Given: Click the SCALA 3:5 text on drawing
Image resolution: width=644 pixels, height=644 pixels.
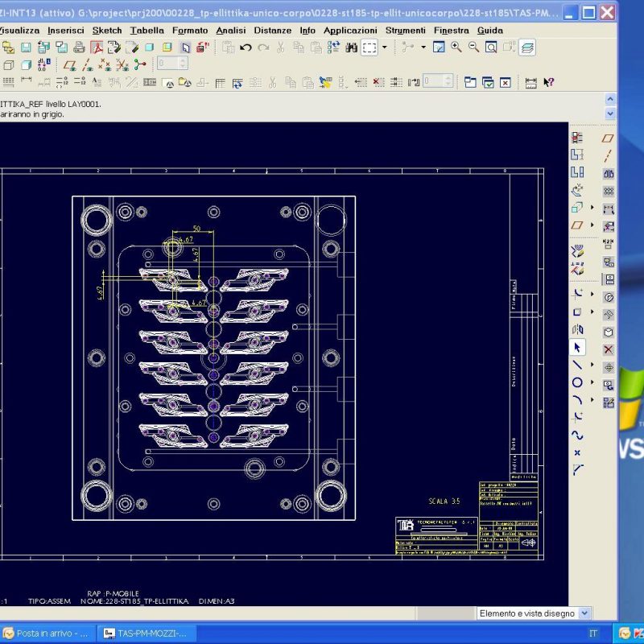Looking at the screenshot, I should pos(444,502).
